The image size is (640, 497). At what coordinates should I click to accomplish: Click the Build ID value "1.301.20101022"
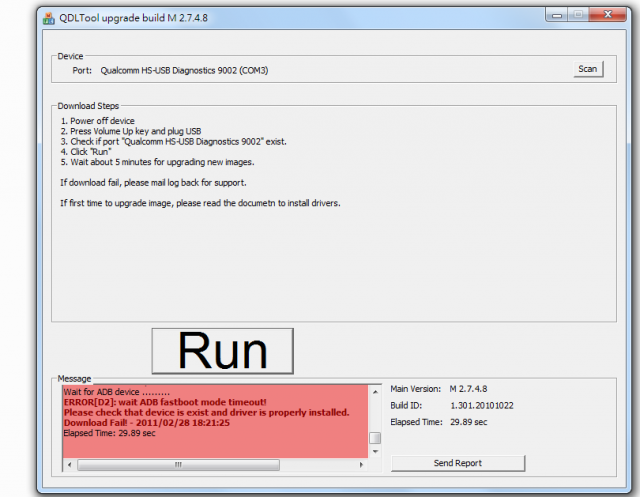482,406
